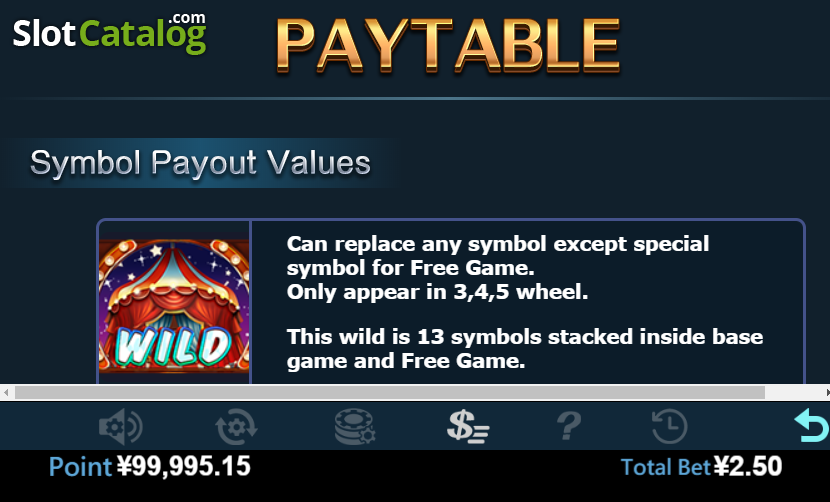Click the wild symbol replacement description text

click(x=498, y=268)
